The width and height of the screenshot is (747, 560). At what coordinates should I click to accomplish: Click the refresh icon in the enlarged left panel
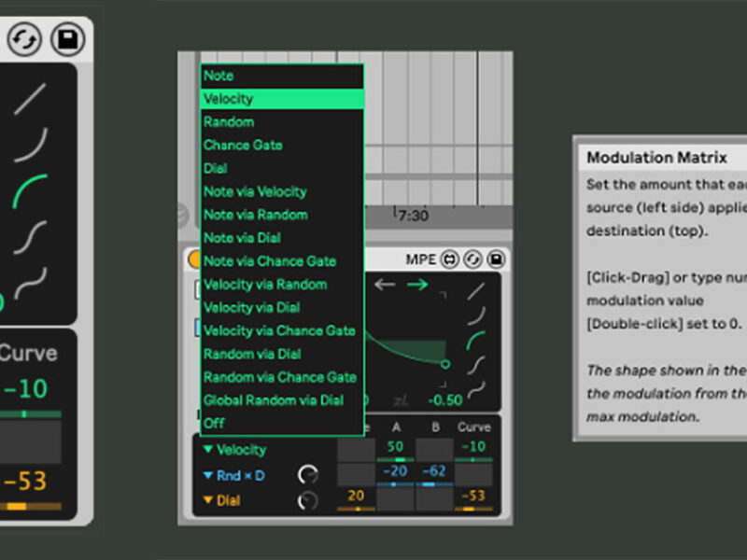point(25,39)
